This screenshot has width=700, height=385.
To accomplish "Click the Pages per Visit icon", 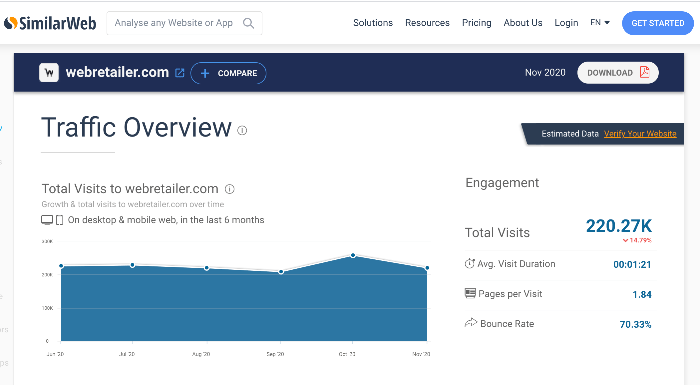I will pos(470,293).
